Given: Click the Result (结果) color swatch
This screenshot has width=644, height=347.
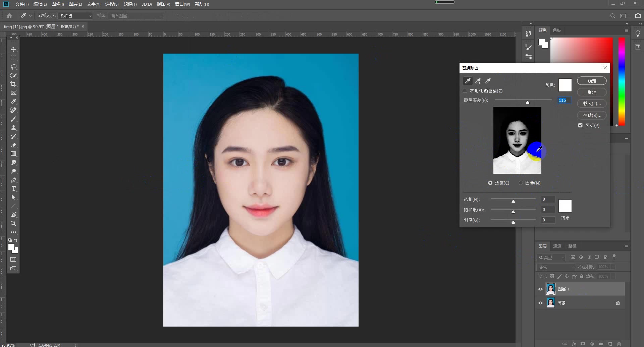Looking at the screenshot, I should 565,206.
